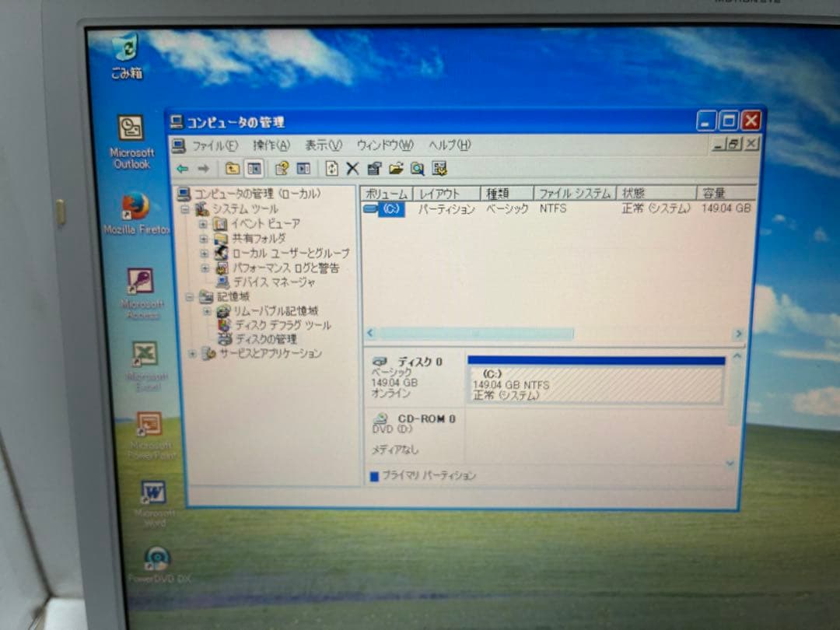The image size is (840, 630).
Task: Select the Back navigation arrow in the toolbar
Action: point(181,168)
